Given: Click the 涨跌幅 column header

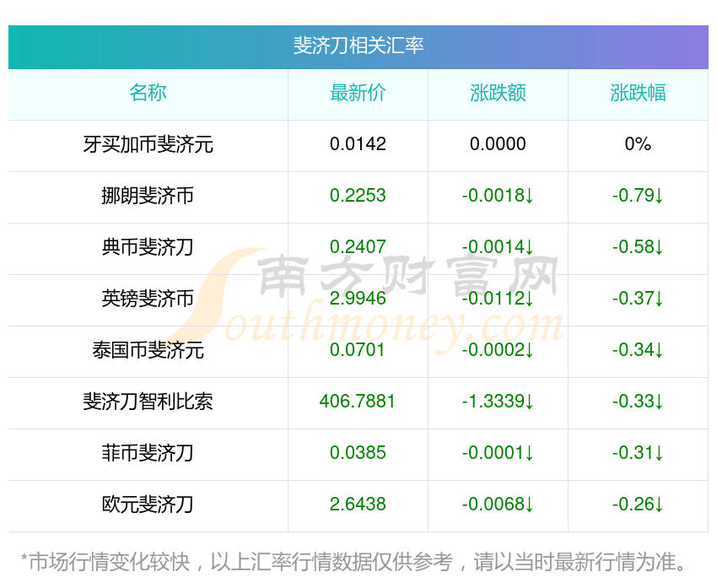Looking at the screenshot, I should click(638, 94).
